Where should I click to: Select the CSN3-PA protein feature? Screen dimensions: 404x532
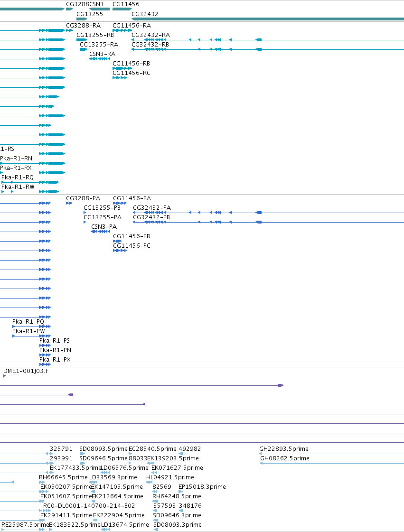[101, 232]
